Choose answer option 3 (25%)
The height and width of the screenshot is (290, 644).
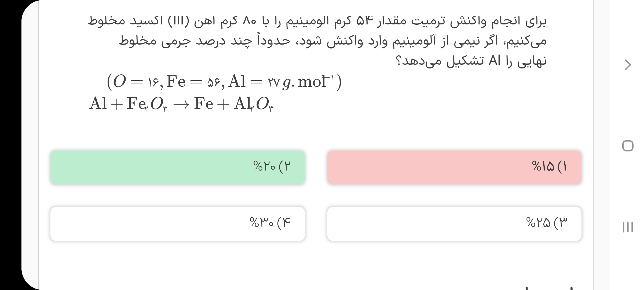[454, 224]
